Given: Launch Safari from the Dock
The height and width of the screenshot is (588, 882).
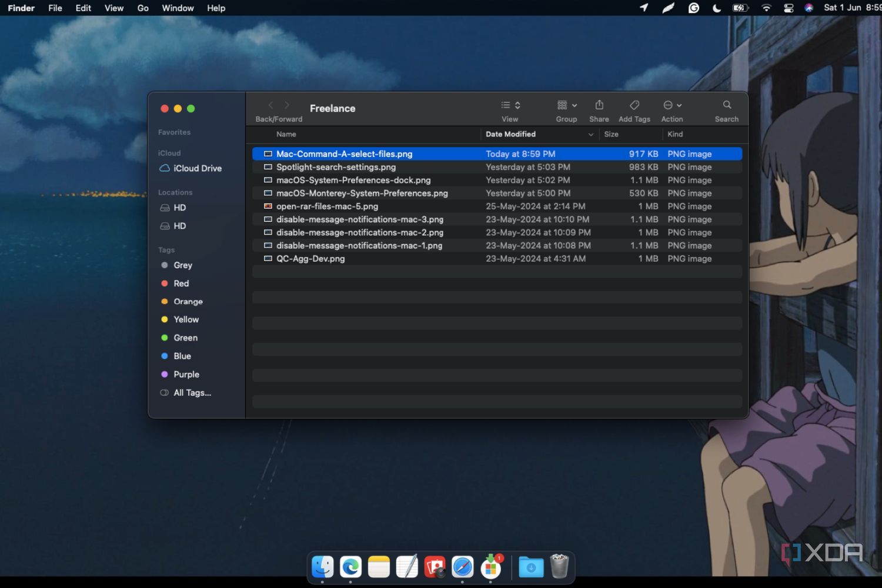Looking at the screenshot, I should [462, 566].
